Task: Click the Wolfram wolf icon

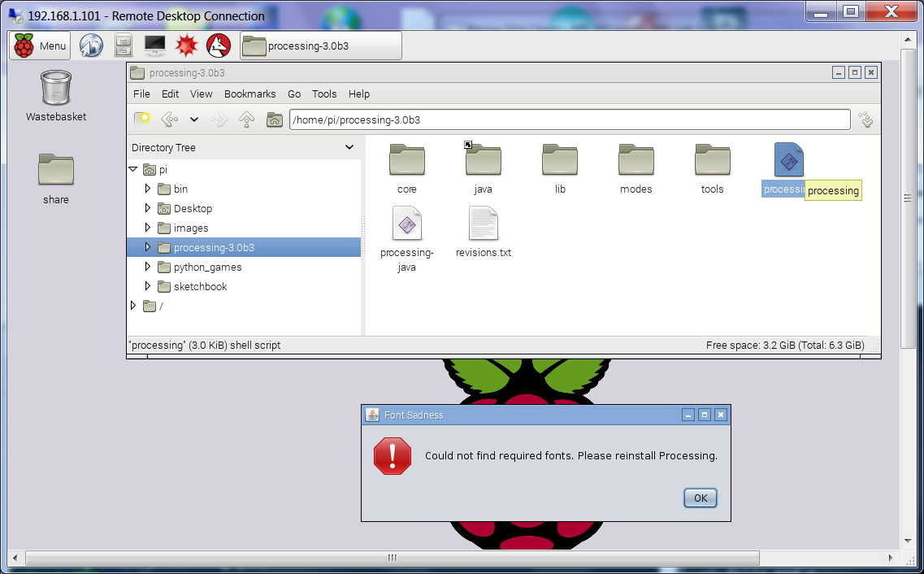Action: point(219,46)
